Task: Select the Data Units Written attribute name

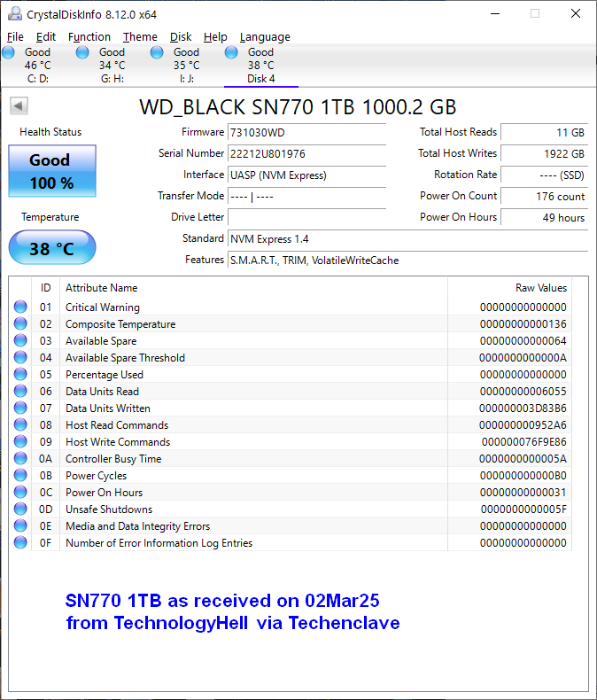Action: 108,408
